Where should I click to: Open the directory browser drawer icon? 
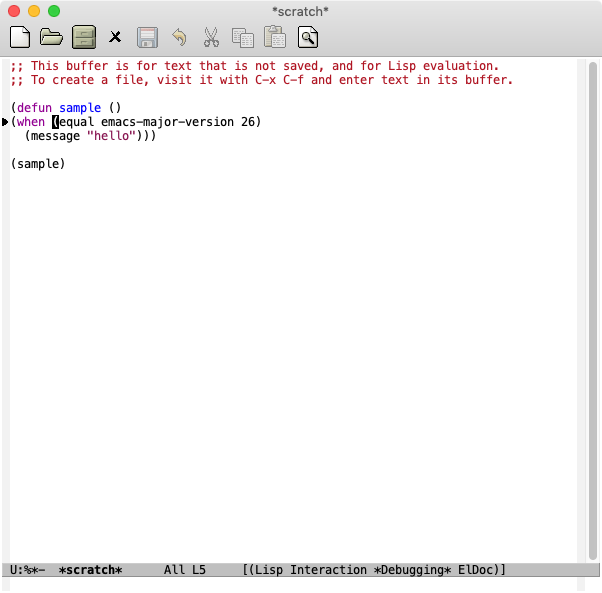(x=83, y=38)
